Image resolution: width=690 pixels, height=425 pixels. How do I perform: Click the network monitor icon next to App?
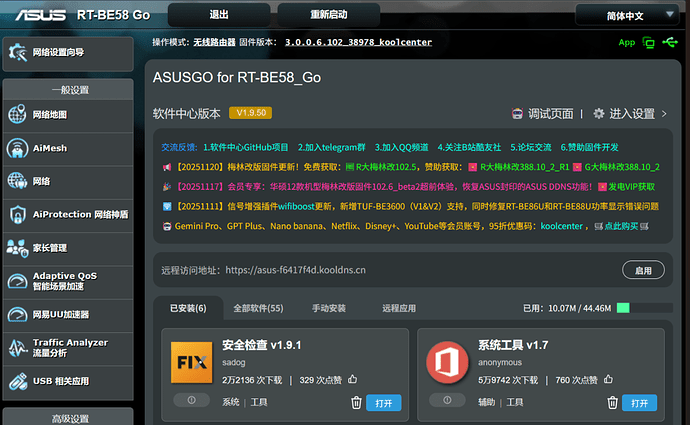pyautogui.click(x=648, y=42)
